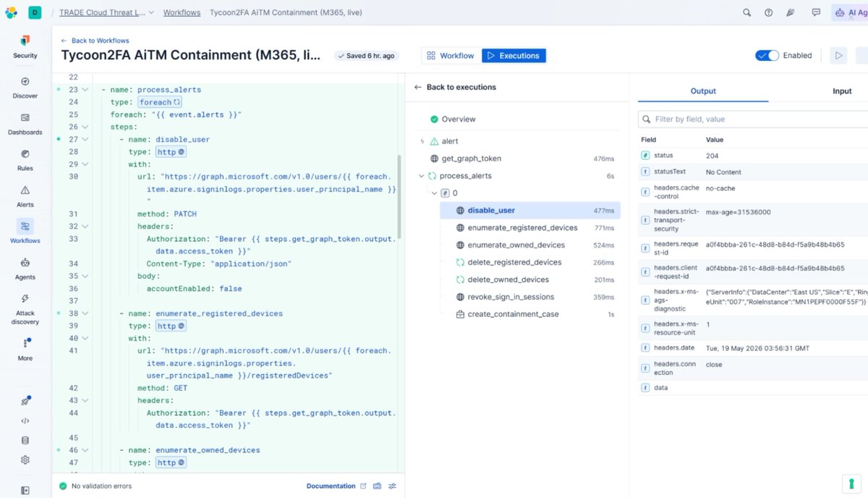Open the help question-mark icon
The width and height of the screenshot is (868, 498).
click(x=769, y=12)
